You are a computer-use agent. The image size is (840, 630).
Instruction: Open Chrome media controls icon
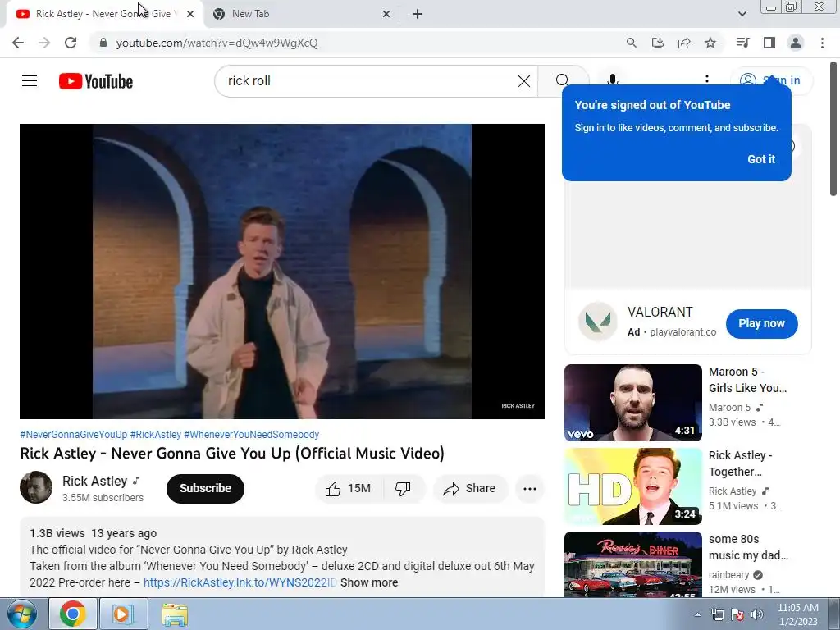[x=742, y=43]
